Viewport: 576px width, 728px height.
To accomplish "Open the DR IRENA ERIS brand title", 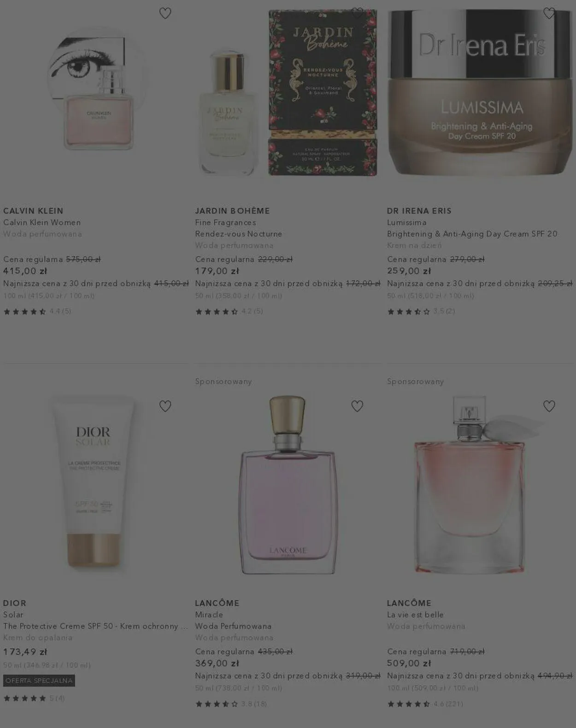I will coord(419,211).
